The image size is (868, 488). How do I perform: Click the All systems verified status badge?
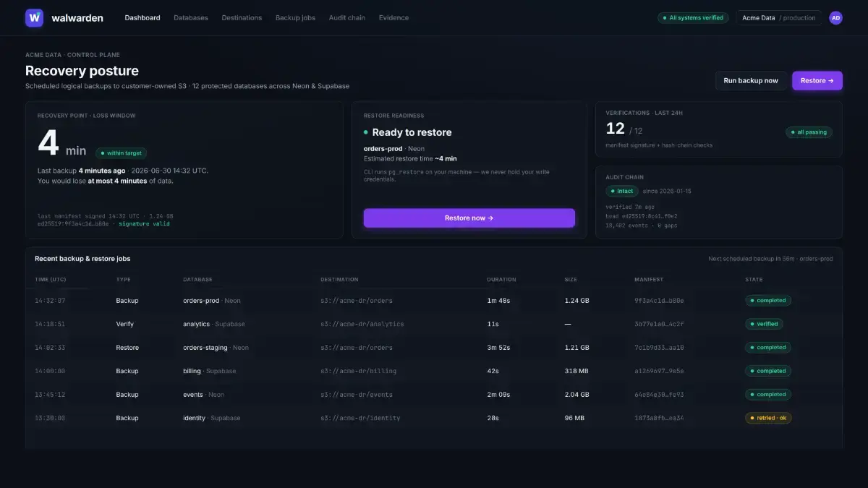693,18
